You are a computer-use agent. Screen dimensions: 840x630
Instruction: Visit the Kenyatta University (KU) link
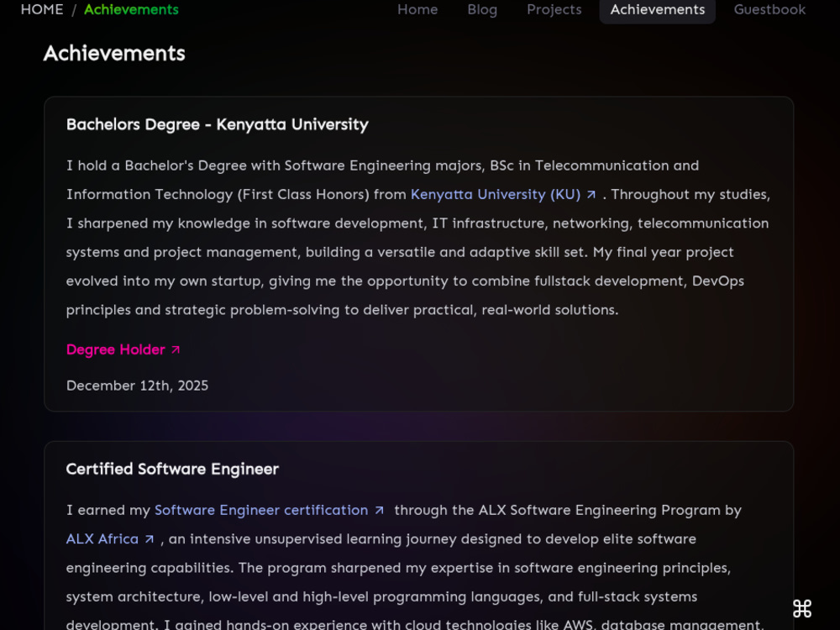[x=496, y=195]
